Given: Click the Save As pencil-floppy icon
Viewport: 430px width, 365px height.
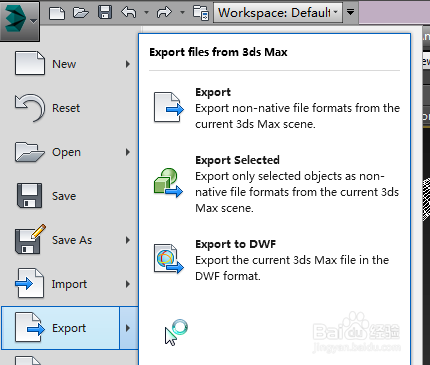Looking at the screenshot, I should pos(30,239).
